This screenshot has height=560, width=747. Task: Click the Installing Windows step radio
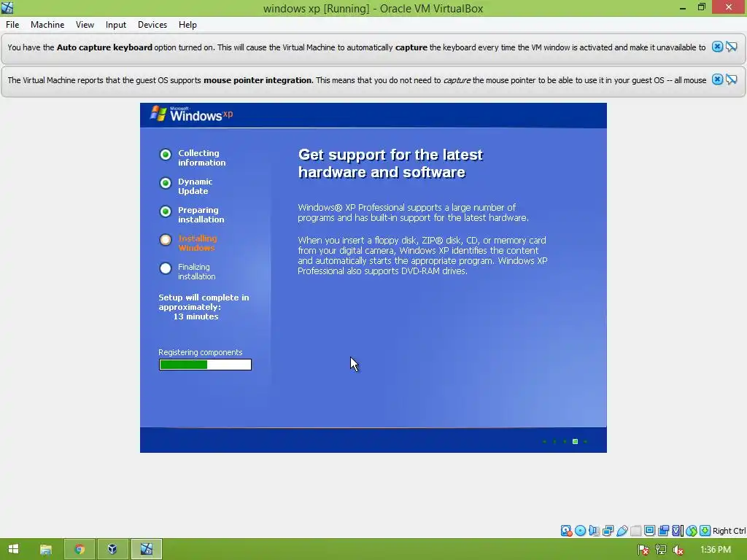(x=166, y=239)
